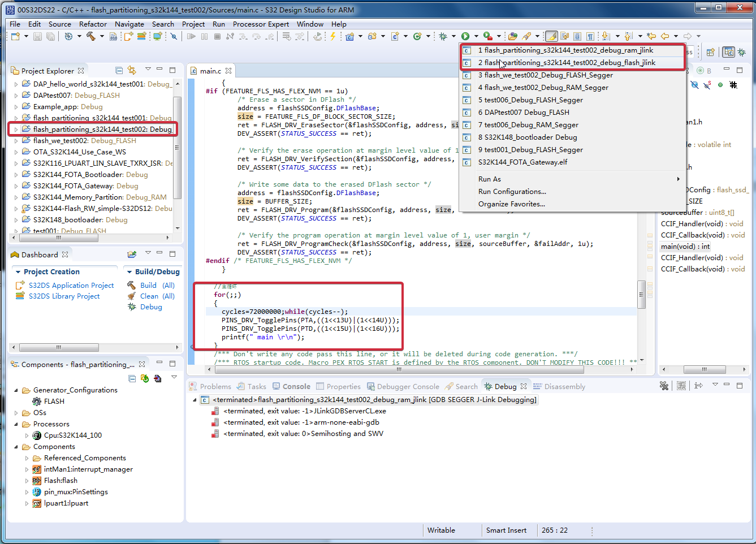756x544 pixels.
Task: Toggle the Maximize icon on Dashboard panel
Action: tap(172, 254)
